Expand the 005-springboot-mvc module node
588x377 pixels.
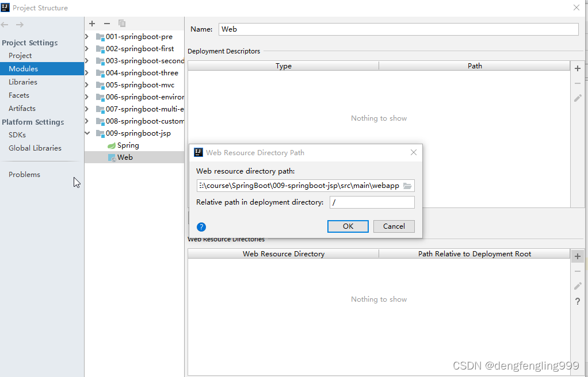(x=86, y=84)
